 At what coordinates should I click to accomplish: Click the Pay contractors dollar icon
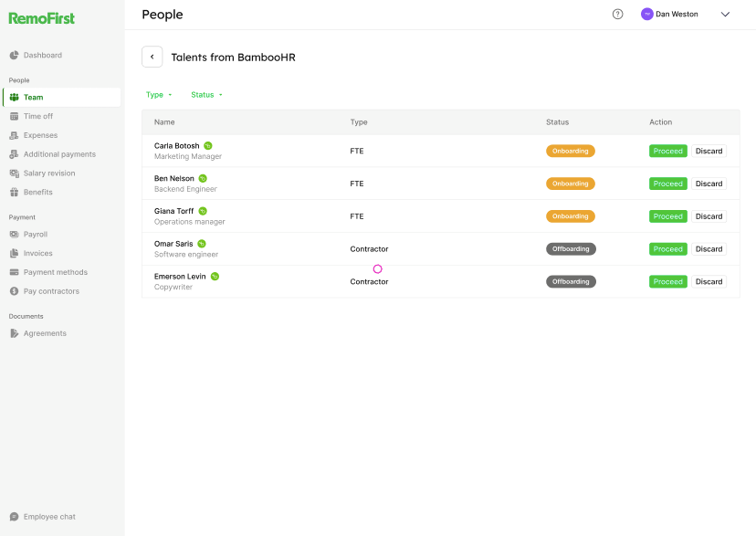pos(15,291)
